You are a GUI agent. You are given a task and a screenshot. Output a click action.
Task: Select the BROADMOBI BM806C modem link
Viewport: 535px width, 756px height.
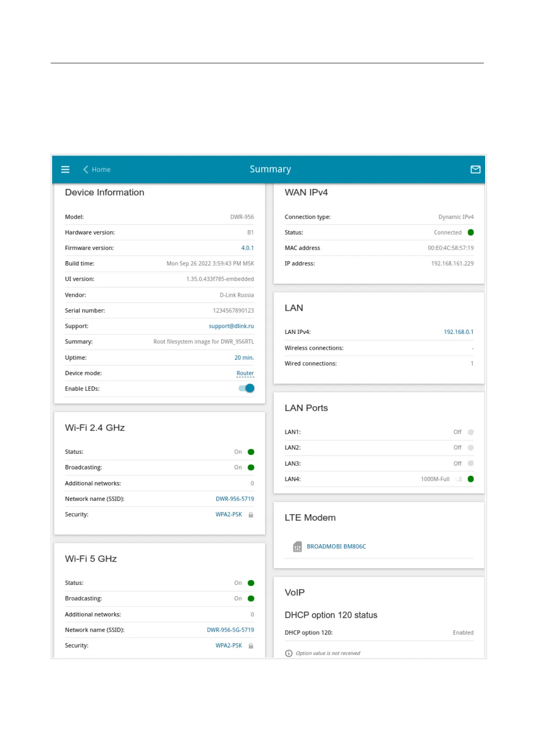coord(336,546)
